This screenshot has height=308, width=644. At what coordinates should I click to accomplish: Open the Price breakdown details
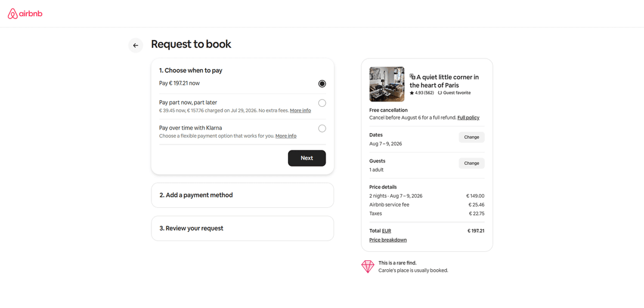388,240
